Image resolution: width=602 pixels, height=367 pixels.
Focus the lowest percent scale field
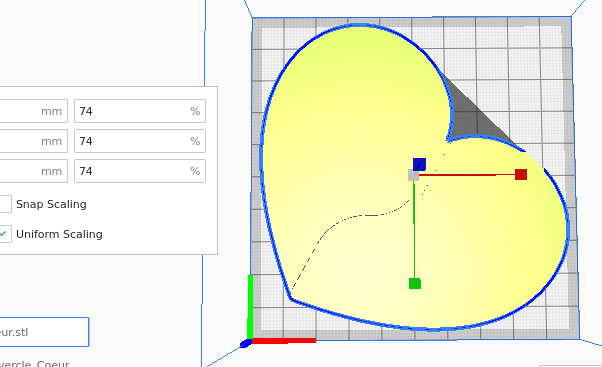click(x=140, y=171)
